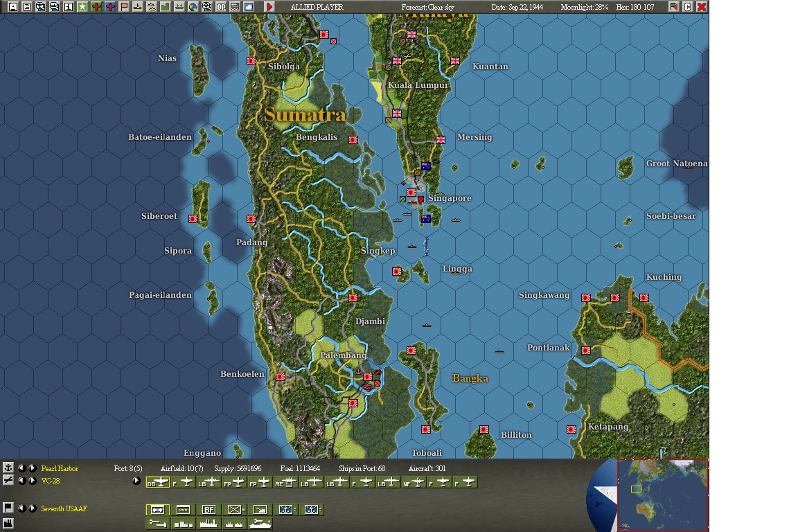This screenshot has height=532, width=798.
Task: Select the RE recon aircraft unit icon
Action: (286, 482)
